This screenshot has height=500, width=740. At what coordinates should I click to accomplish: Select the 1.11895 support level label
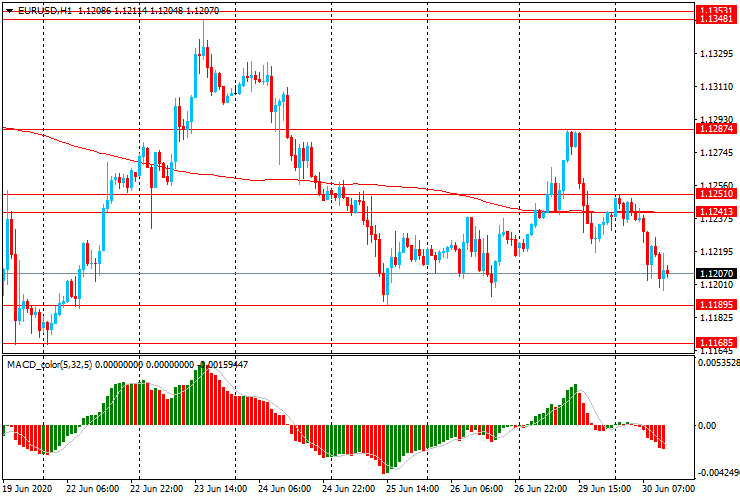[x=716, y=305]
